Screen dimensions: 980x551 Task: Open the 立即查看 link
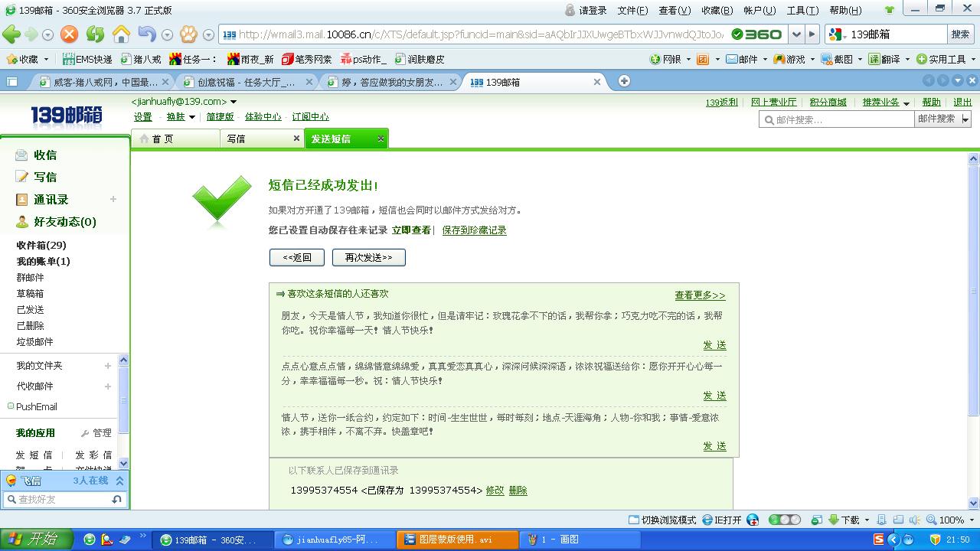pyautogui.click(x=411, y=230)
